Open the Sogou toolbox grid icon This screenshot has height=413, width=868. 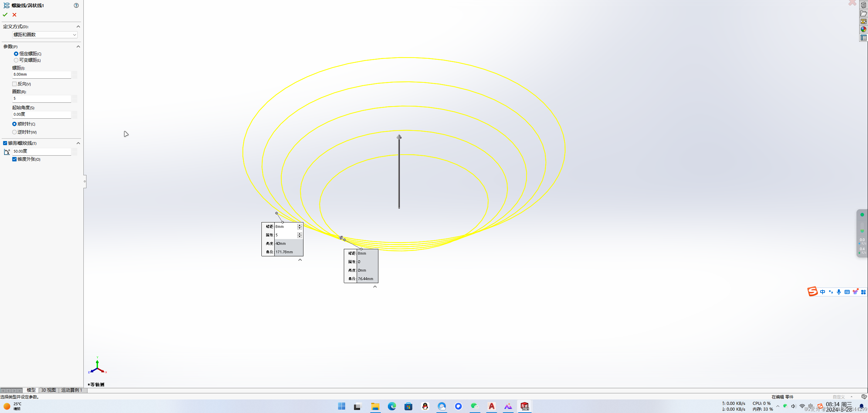pyautogui.click(x=863, y=292)
